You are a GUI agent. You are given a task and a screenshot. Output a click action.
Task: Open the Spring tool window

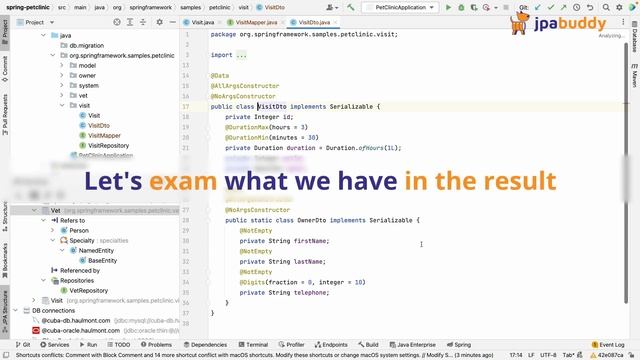[x=459, y=344]
